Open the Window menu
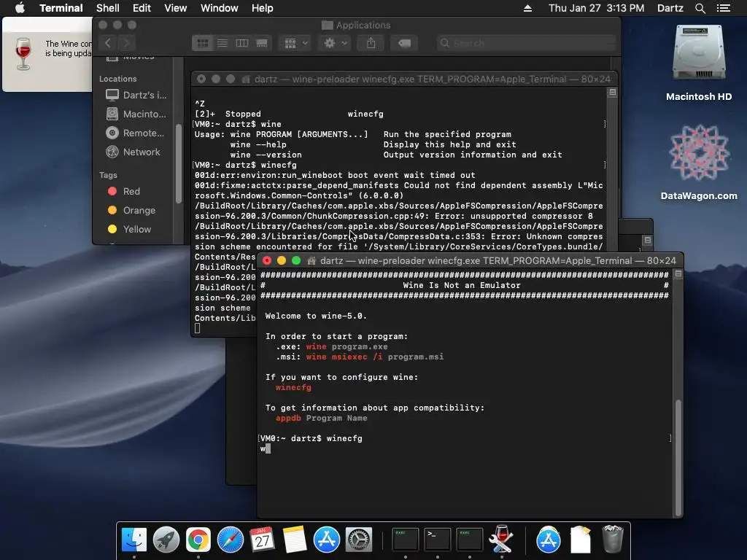This screenshot has height=560, width=747. pyautogui.click(x=219, y=8)
